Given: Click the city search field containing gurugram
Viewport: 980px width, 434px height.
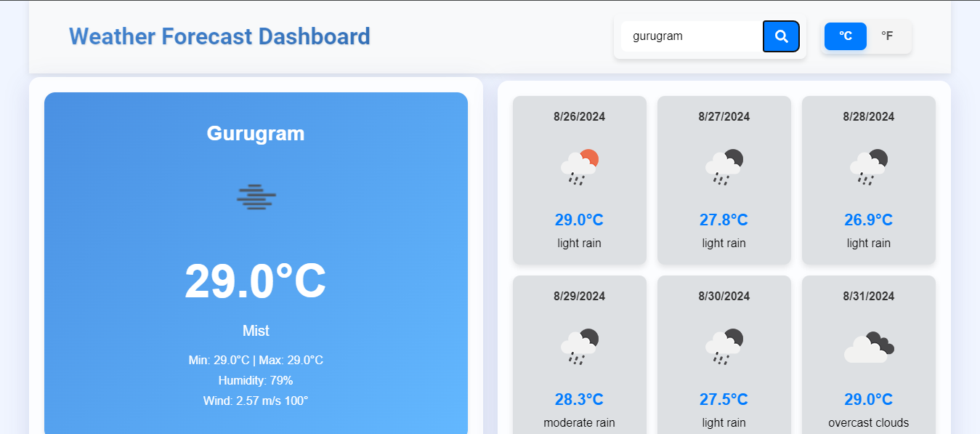Looking at the screenshot, I should pos(692,36).
